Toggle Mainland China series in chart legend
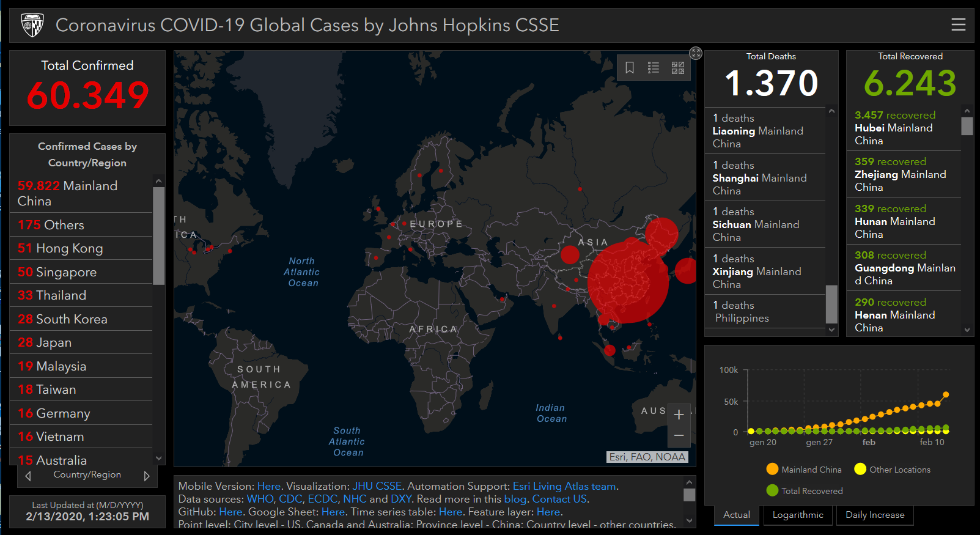The image size is (980, 535). coord(804,469)
